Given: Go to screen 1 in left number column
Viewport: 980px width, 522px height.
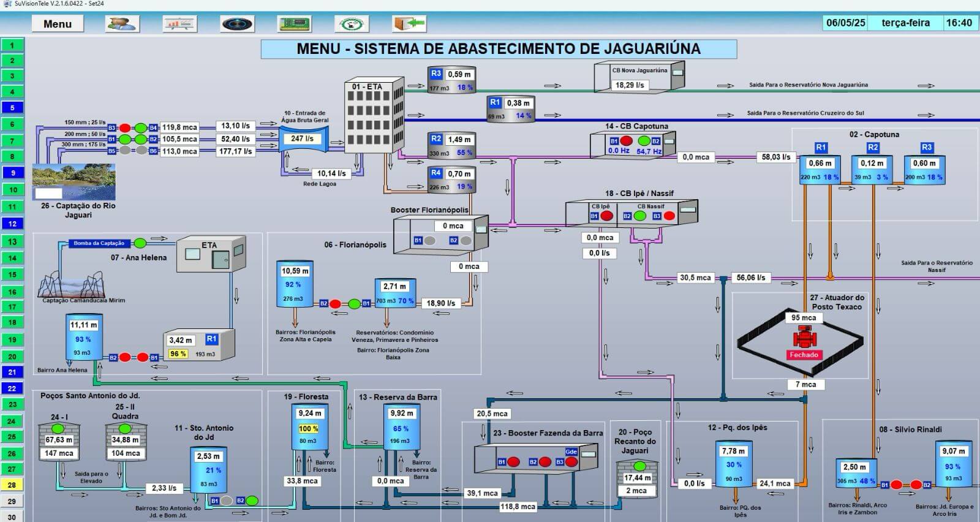Looking at the screenshot, I should [12, 45].
